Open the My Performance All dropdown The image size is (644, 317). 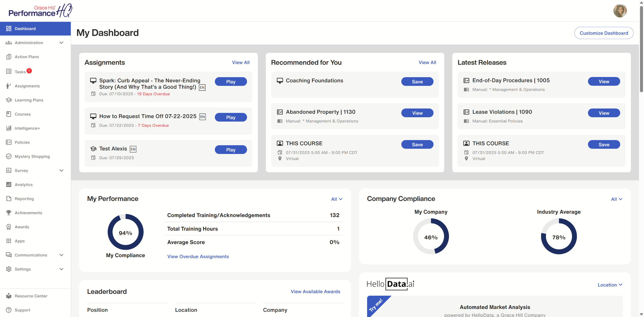click(337, 199)
